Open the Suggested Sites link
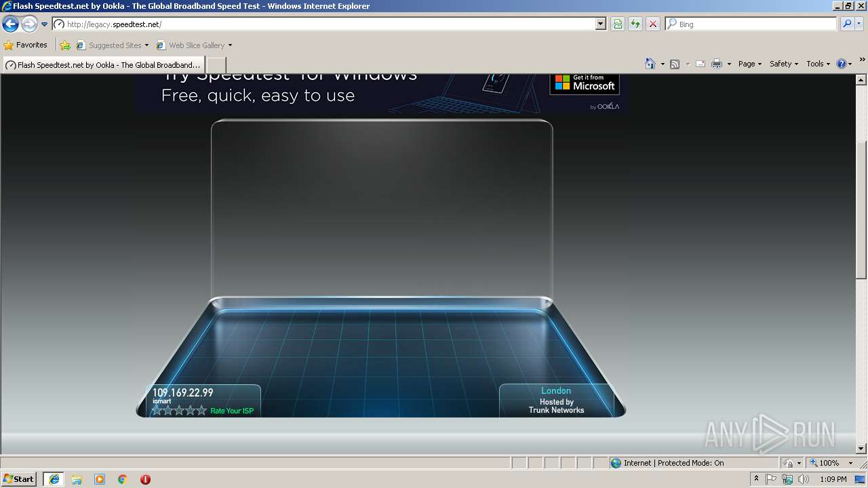Viewport: 868px width, 488px height. pos(112,45)
